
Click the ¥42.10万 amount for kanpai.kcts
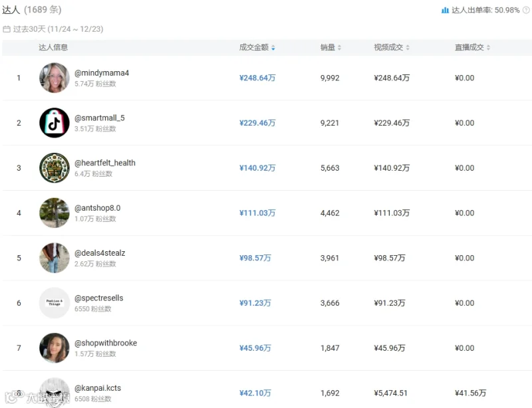(x=255, y=393)
